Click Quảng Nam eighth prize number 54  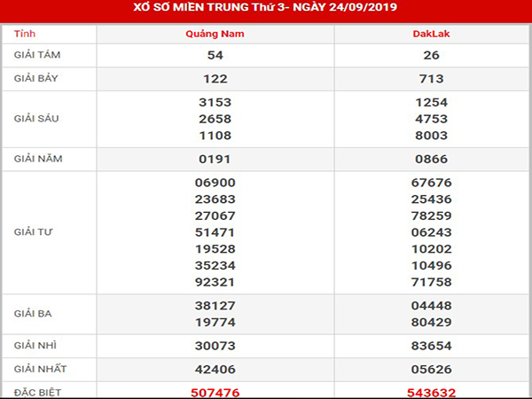(215, 56)
